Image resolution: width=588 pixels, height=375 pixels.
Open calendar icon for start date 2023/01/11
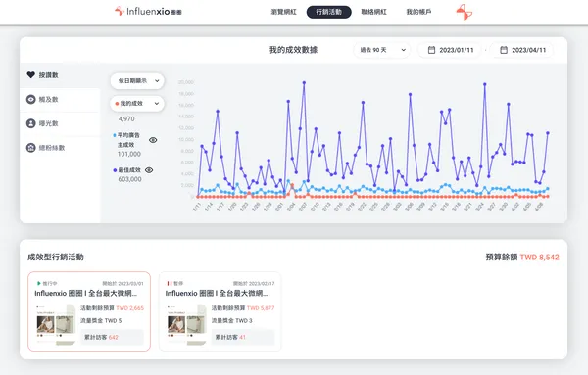point(431,50)
